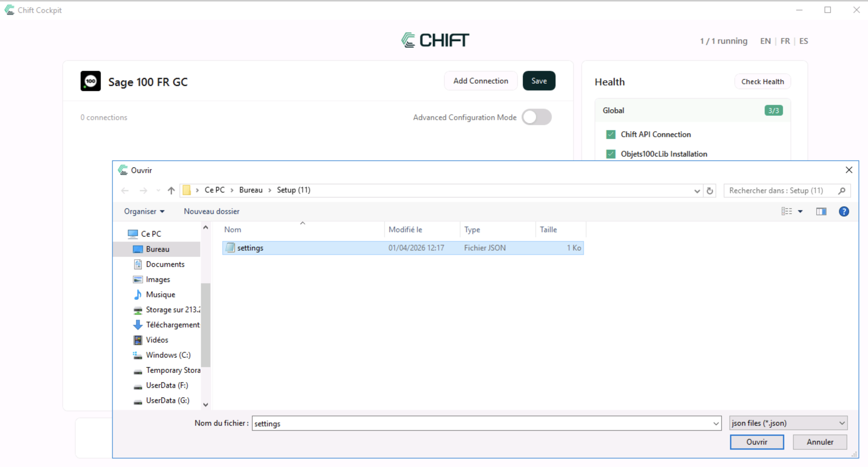Click the Check Health button
The image size is (868, 467).
(762, 82)
